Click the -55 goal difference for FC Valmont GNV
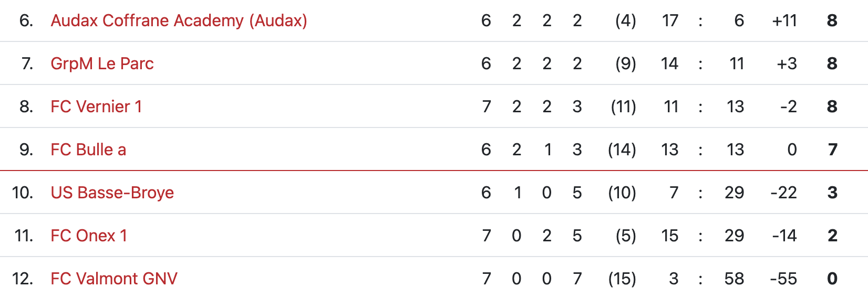This screenshot has width=868, height=298. pos(783,279)
